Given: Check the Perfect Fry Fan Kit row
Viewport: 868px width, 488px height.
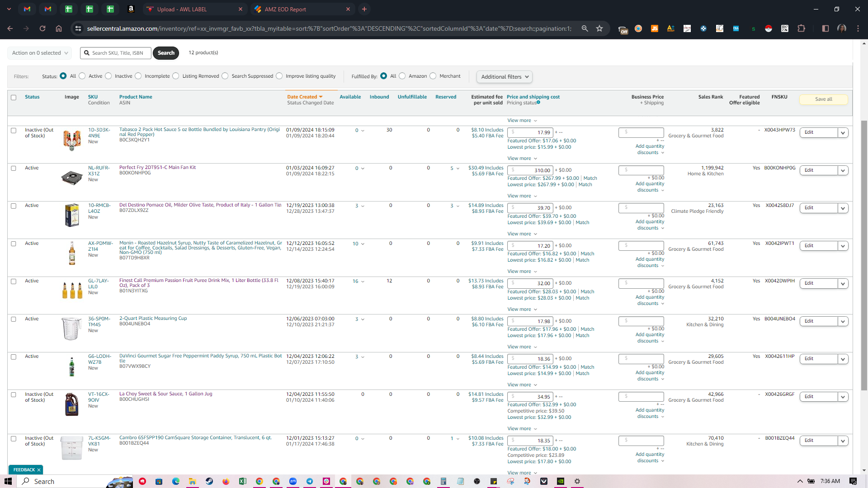Looking at the screenshot, I should click(14, 169).
